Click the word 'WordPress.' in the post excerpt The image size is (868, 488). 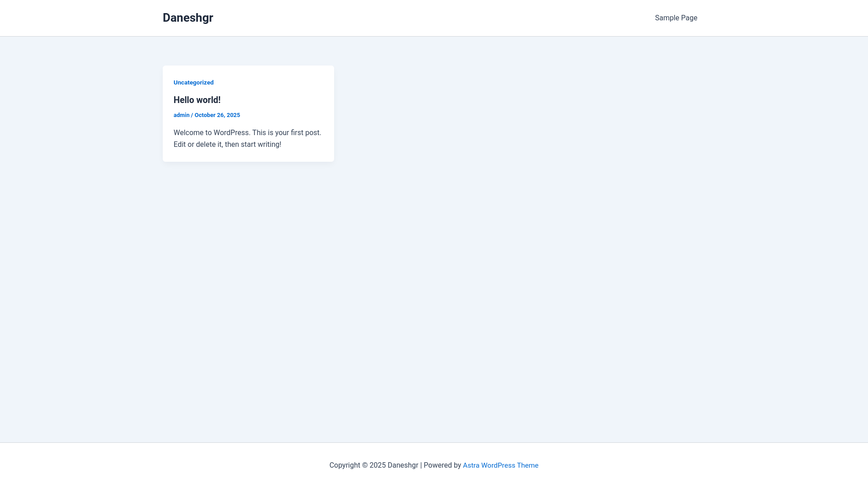[231, 133]
